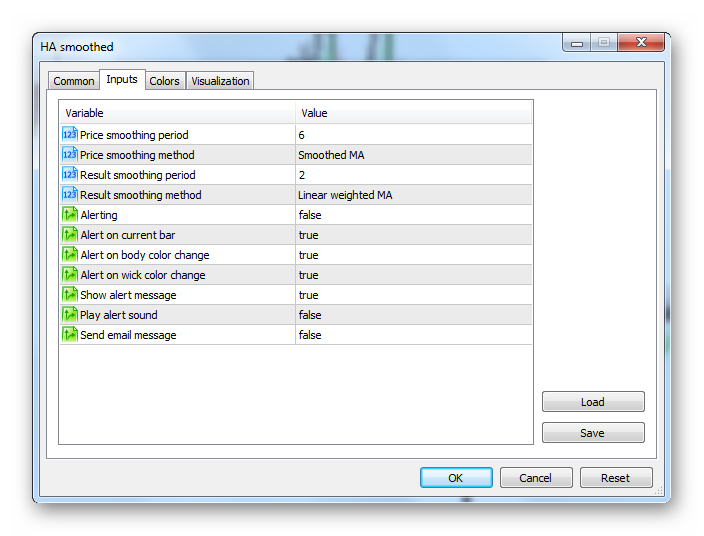Click the Value column header
Image resolution: width=704 pixels, height=536 pixels.
[414, 113]
